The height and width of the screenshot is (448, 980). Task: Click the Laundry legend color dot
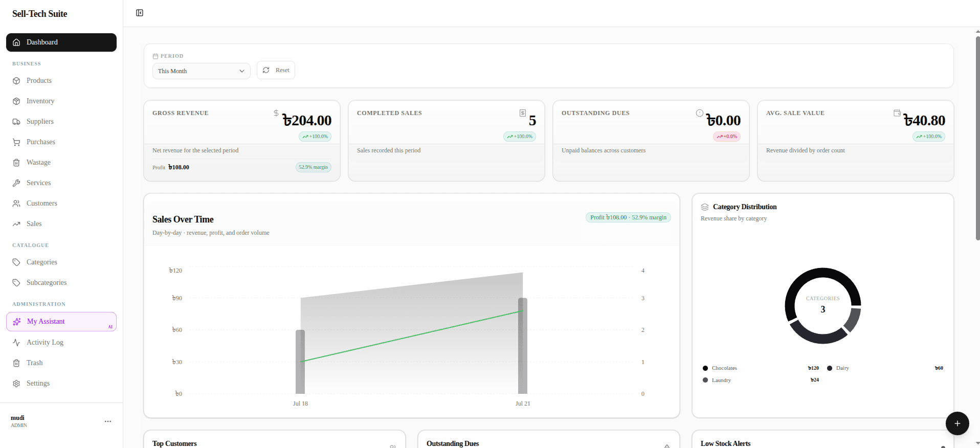click(x=705, y=380)
